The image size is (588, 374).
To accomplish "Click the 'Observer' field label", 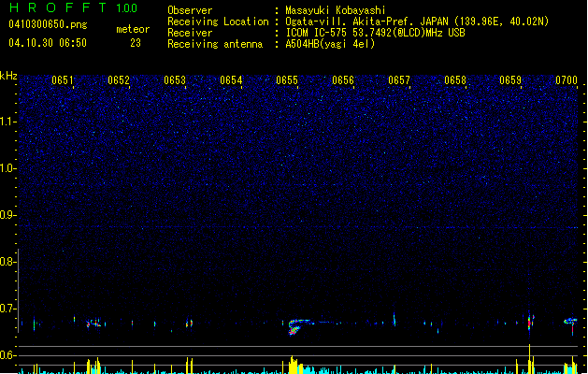I will tap(190, 10).
